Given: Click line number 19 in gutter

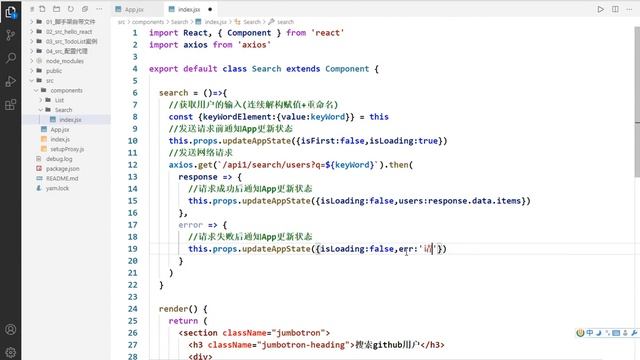Looking at the screenshot, I should tap(133, 249).
